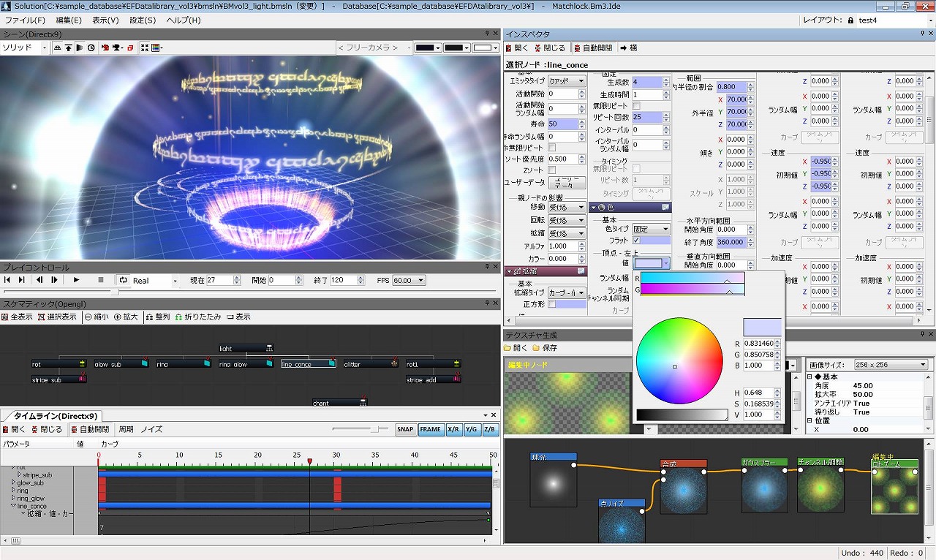Click the 整列 align nodes icon
This screenshot has width=936, height=560.
tap(149, 317)
